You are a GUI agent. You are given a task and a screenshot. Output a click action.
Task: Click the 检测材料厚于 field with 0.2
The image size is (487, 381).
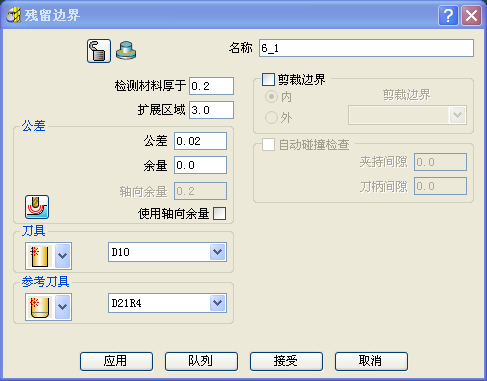(211, 86)
